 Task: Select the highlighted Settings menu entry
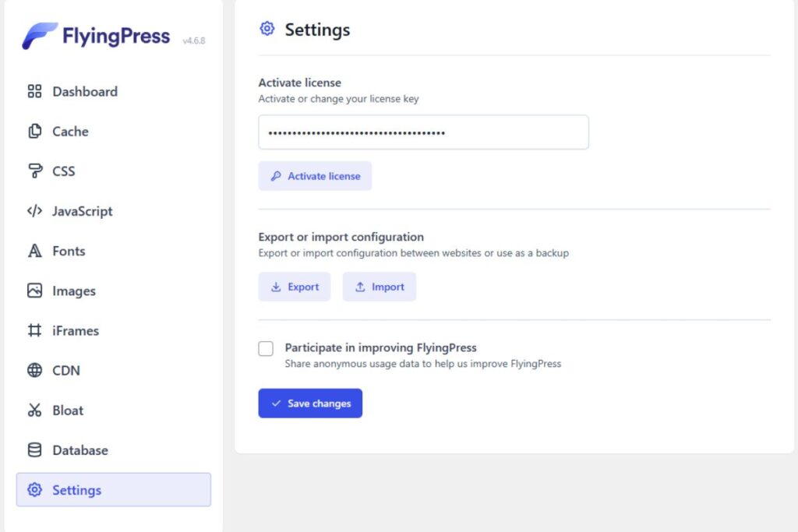[x=114, y=490]
